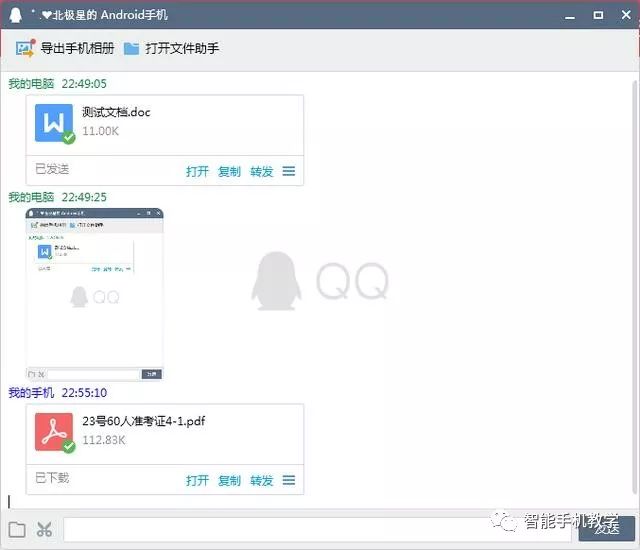This screenshot has height=550, width=640.
Task: Copy the 测试文档.doc file via 复制
Action: [229, 171]
